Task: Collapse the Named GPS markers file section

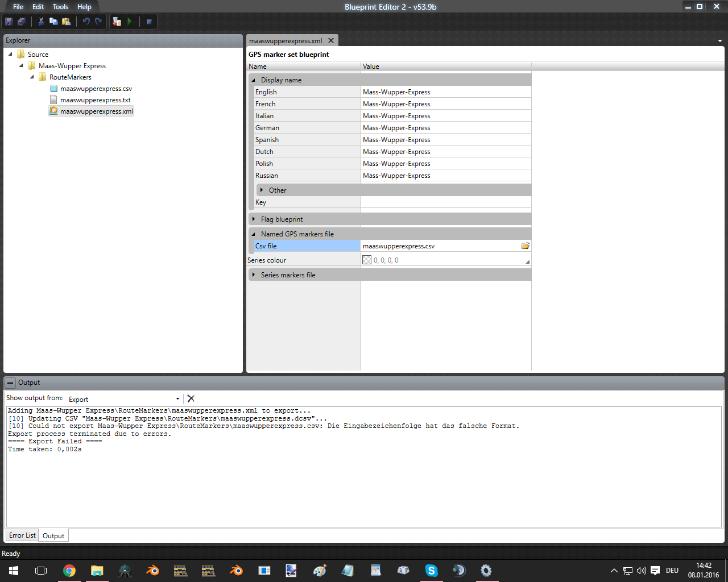Action: click(254, 234)
